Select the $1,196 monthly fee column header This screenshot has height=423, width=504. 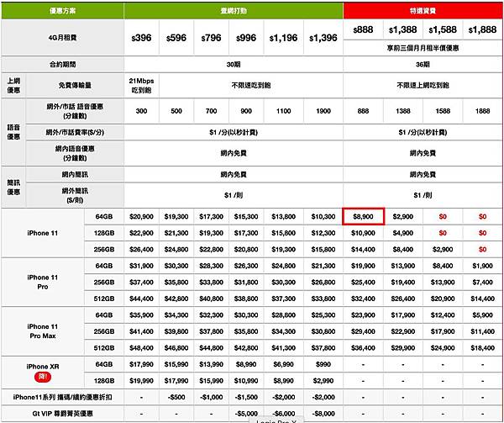coord(283,38)
